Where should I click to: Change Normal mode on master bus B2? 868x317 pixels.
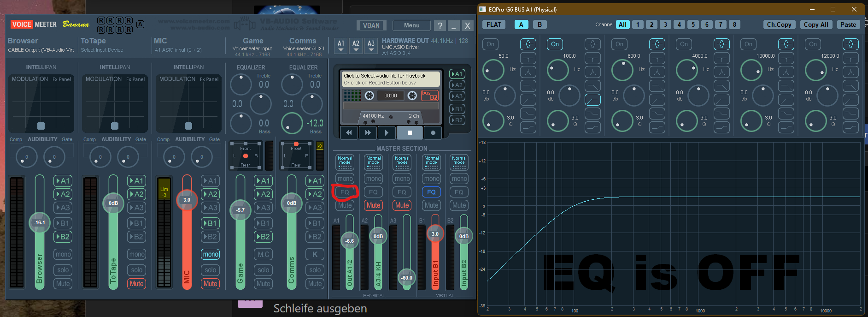[x=459, y=162]
